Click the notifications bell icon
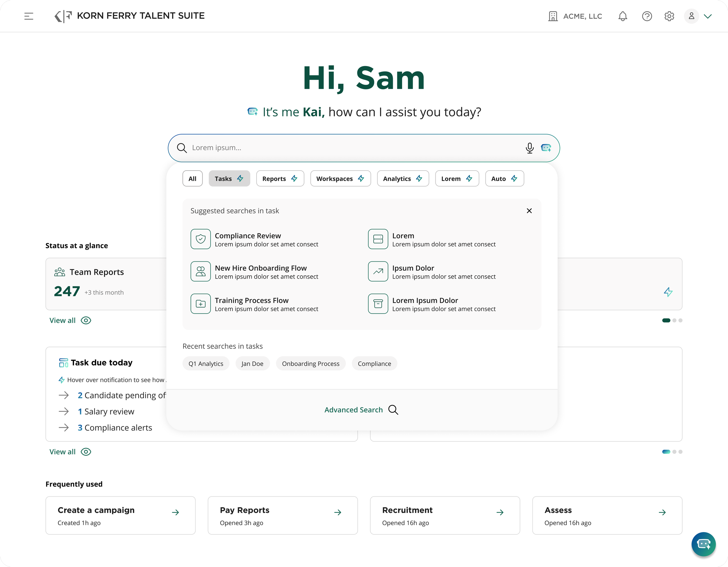This screenshot has width=728, height=567. [x=623, y=16]
